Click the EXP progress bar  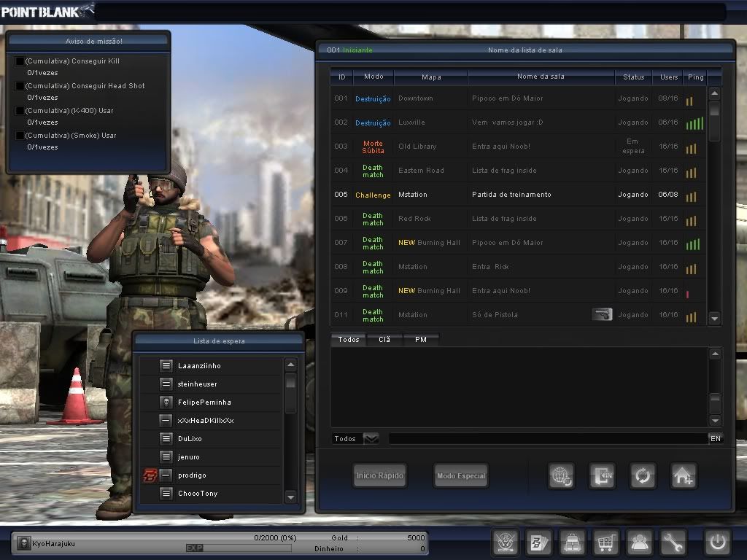pyautogui.click(x=239, y=548)
